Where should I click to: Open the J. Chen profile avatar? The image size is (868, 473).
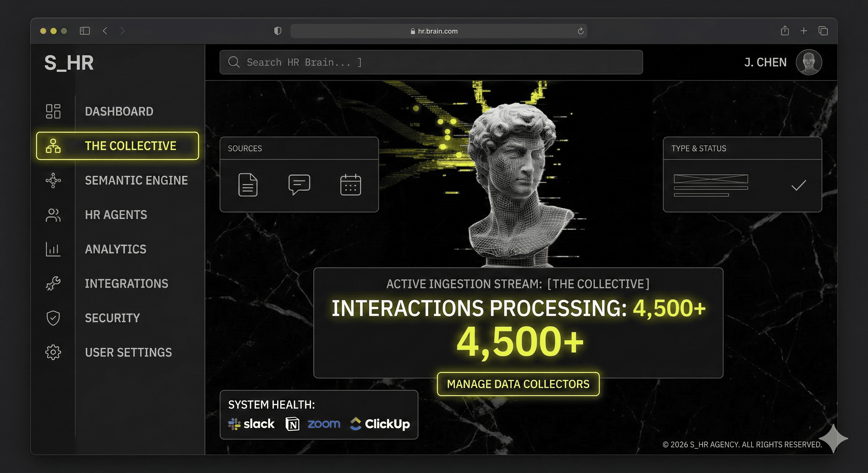coord(809,62)
